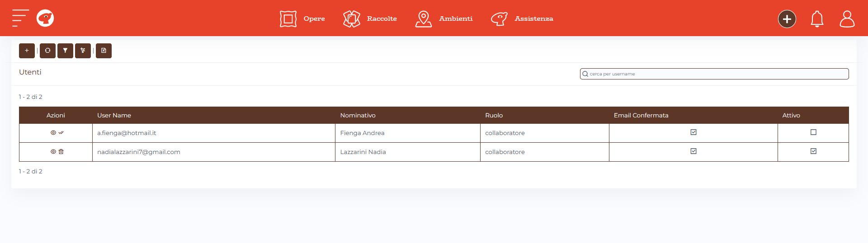Toggle Email Confermata for Lazzarini Nadia

click(x=693, y=151)
